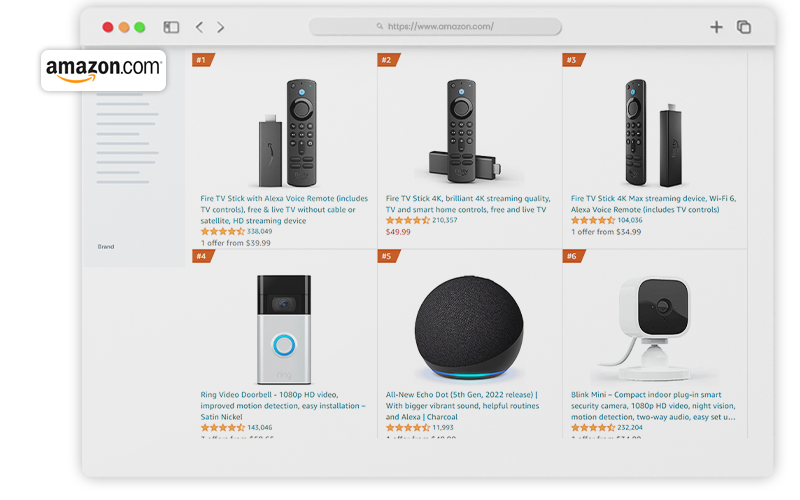View the 338,049 ratings for Fire TV Stick
Viewport: 800px width, 500px height.
pyautogui.click(x=260, y=231)
